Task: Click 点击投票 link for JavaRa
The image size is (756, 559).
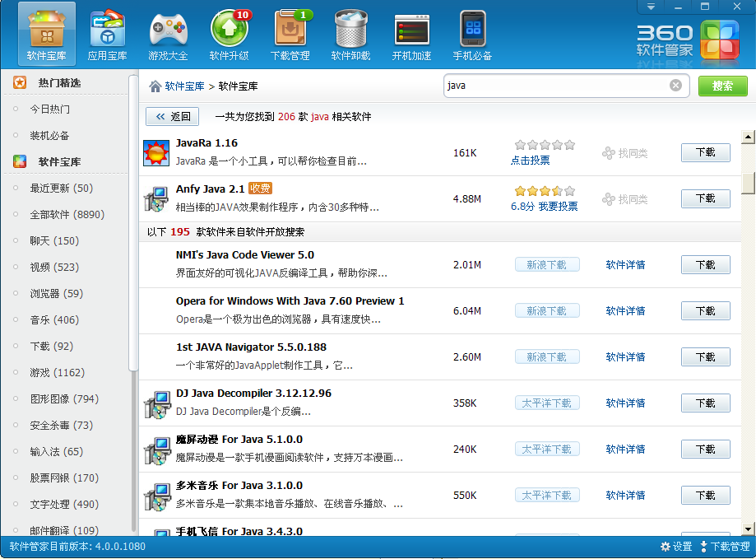Action: 530,161
